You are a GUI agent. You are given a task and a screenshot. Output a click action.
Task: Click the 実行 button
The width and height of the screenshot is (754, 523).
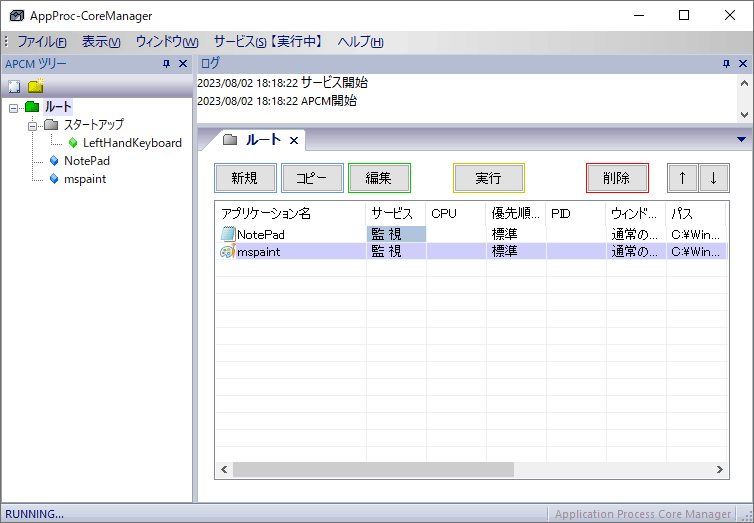(x=489, y=178)
